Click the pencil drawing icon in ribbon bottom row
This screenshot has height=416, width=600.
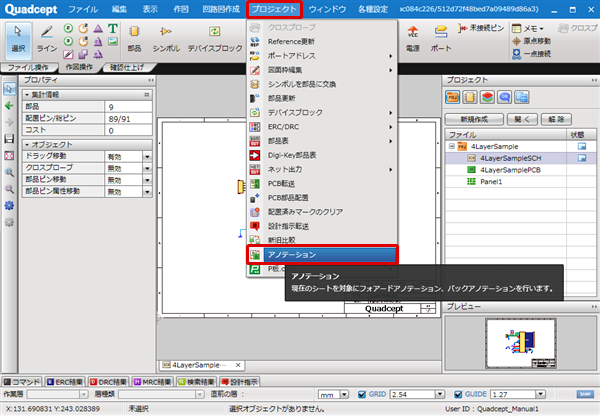68,54
